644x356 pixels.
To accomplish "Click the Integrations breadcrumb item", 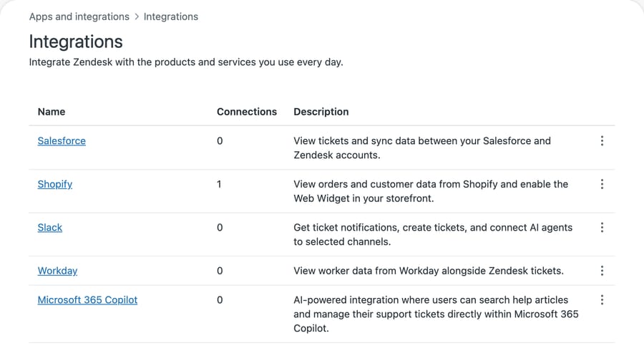I will tap(171, 17).
